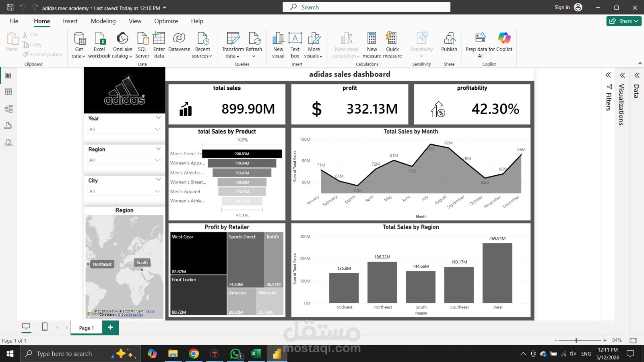644x362 pixels.
Task: Click Men's Street funnel bar 208.83M
Action: [x=242, y=154]
